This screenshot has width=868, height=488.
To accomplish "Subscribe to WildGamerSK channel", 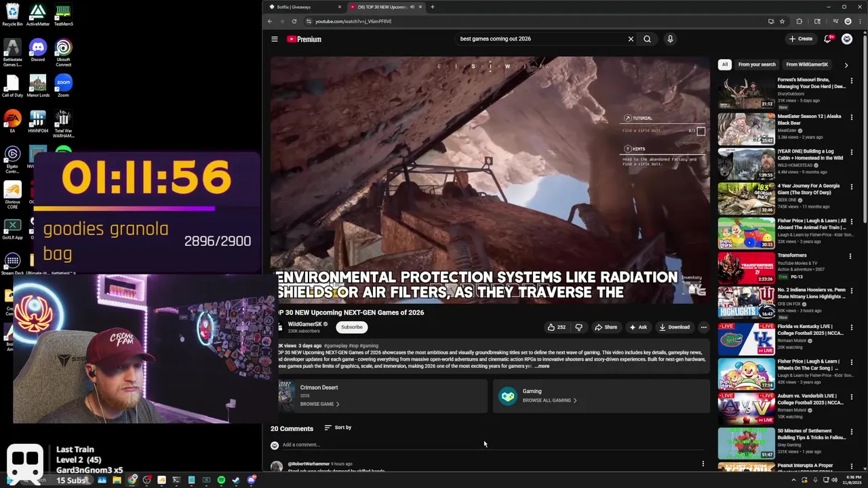I will [x=352, y=327].
